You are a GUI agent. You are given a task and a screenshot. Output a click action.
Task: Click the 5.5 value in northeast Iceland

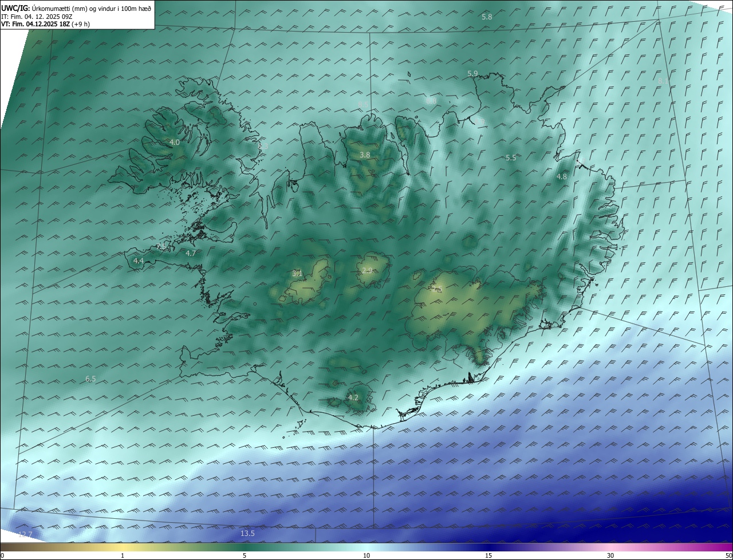tap(511, 157)
